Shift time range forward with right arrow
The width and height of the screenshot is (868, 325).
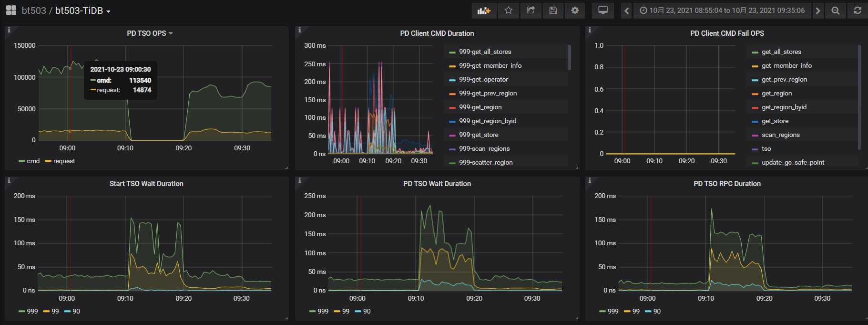coord(818,10)
